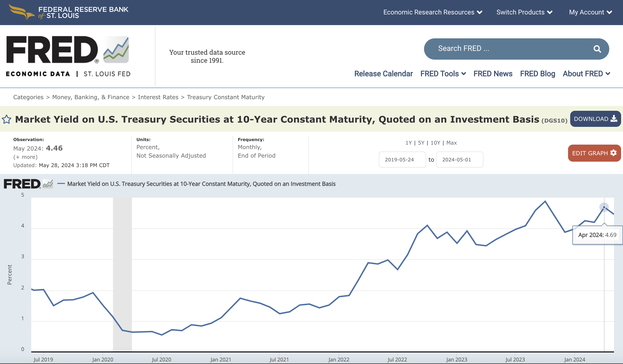Click the Not Seasonally Adjusted units text

click(171, 155)
